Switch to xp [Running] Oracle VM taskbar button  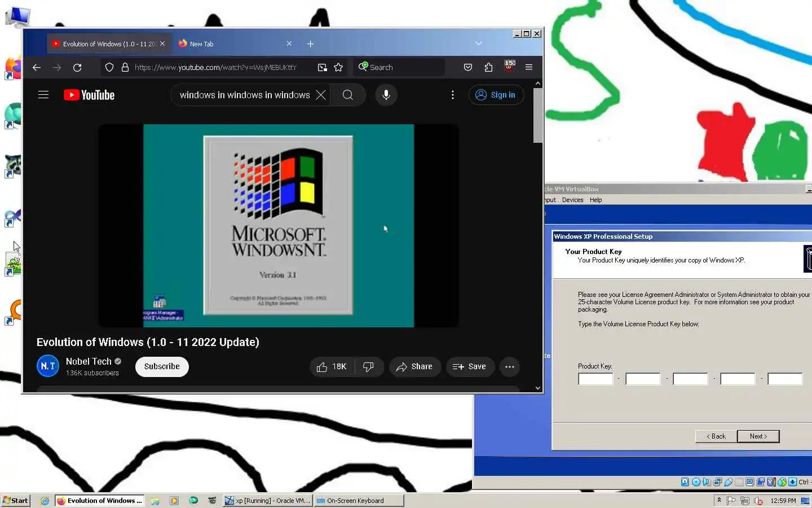pyautogui.click(x=268, y=501)
